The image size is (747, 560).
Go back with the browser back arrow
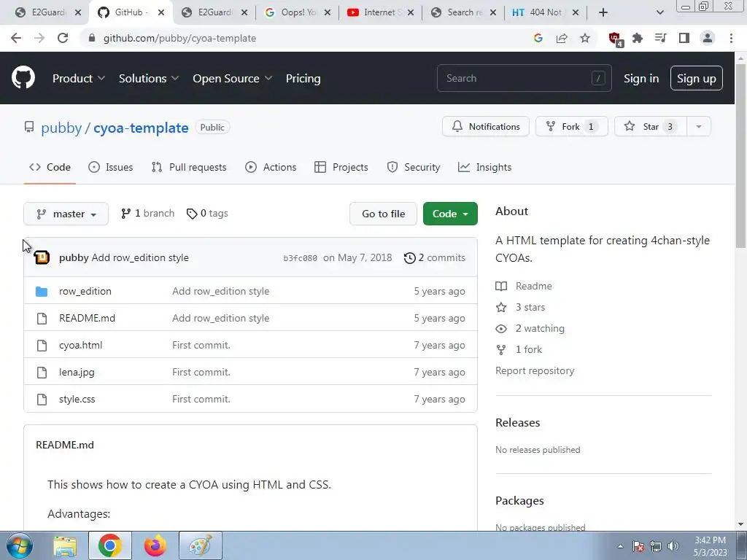(16, 38)
